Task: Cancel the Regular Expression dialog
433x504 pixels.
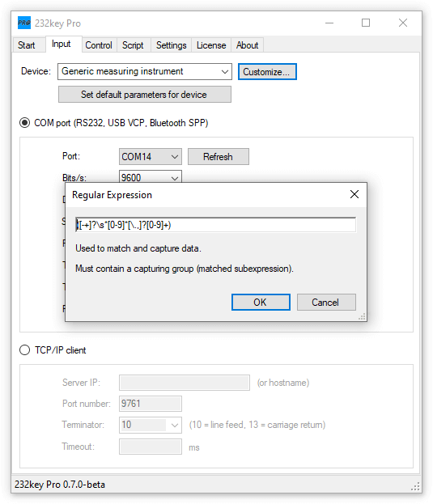Action: tap(326, 302)
